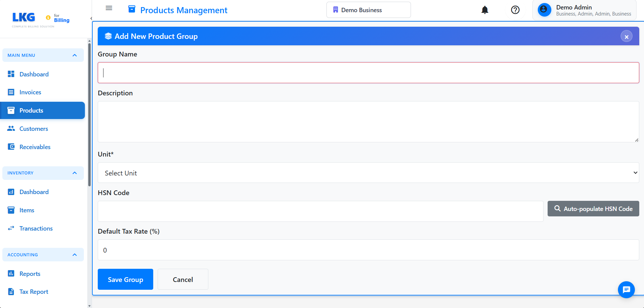
Task: Click the Dashboard icon in Main Menu
Action: coord(11,74)
